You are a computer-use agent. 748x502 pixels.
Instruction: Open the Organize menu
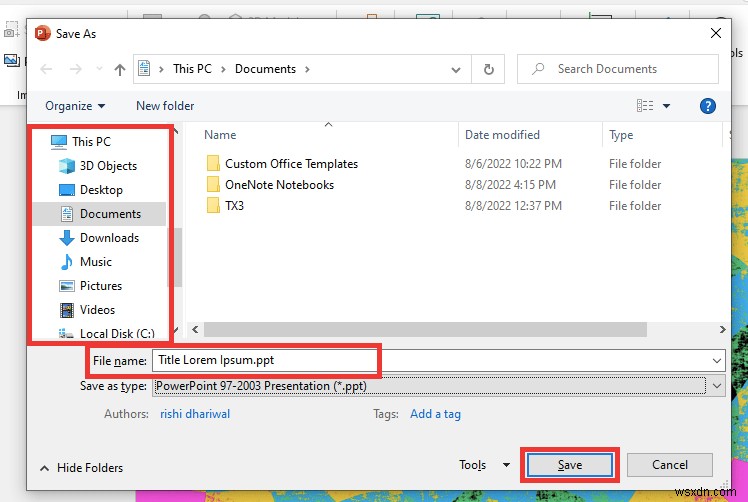click(75, 106)
